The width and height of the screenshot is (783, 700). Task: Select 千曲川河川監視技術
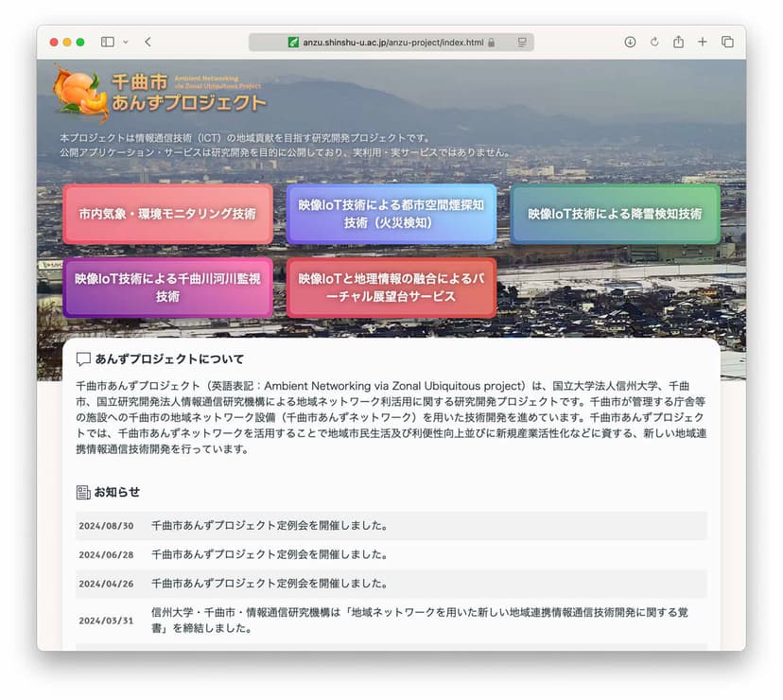pyautogui.click(x=167, y=287)
